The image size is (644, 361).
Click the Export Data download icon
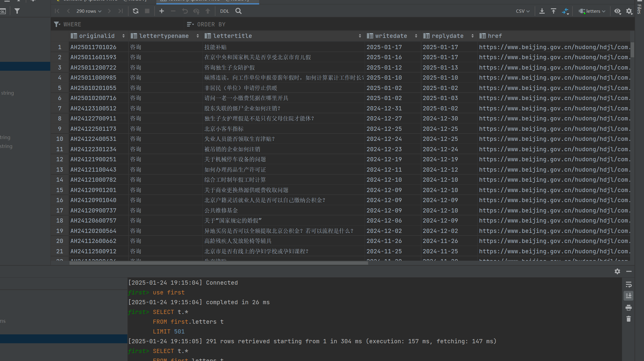(542, 11)
